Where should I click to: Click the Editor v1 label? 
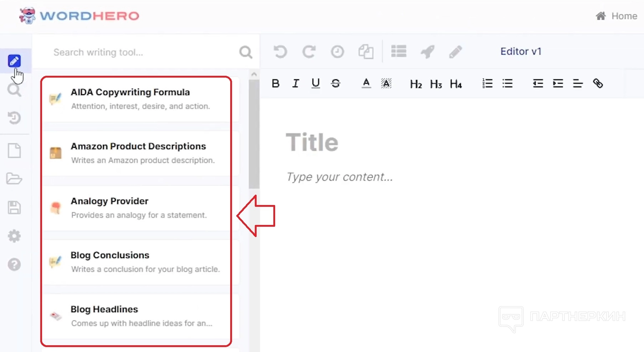(521, 51)
